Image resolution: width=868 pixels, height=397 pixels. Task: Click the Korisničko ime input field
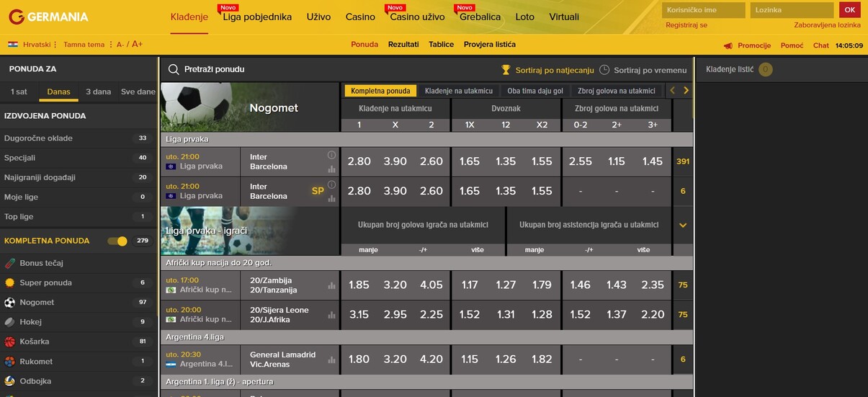pyautogui.click(x=704, y=10)
